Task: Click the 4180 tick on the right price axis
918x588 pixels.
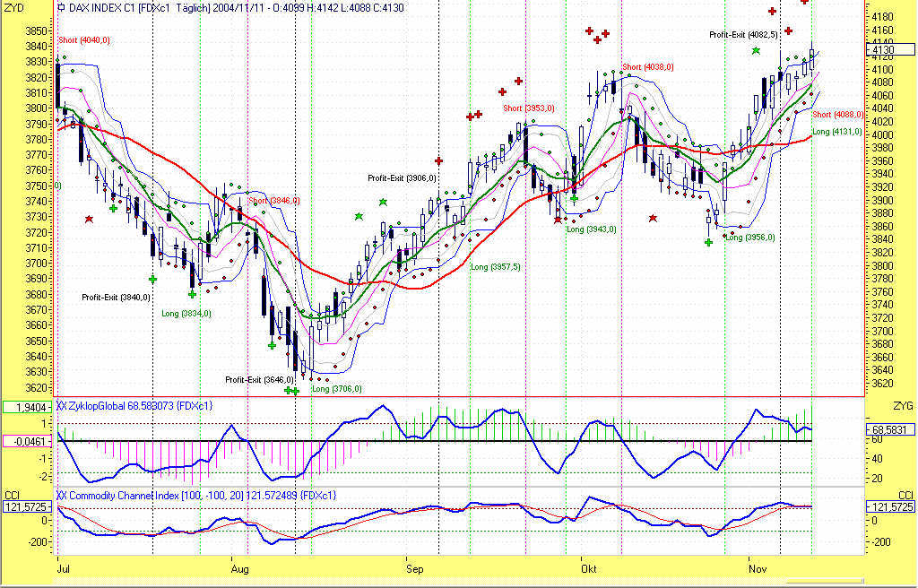Action: [882, 16]
